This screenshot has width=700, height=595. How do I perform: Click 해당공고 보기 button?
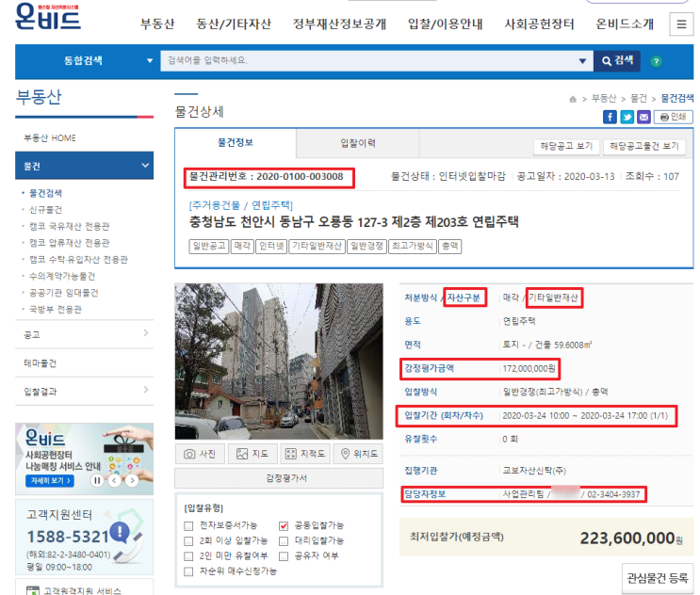point(566,146)
